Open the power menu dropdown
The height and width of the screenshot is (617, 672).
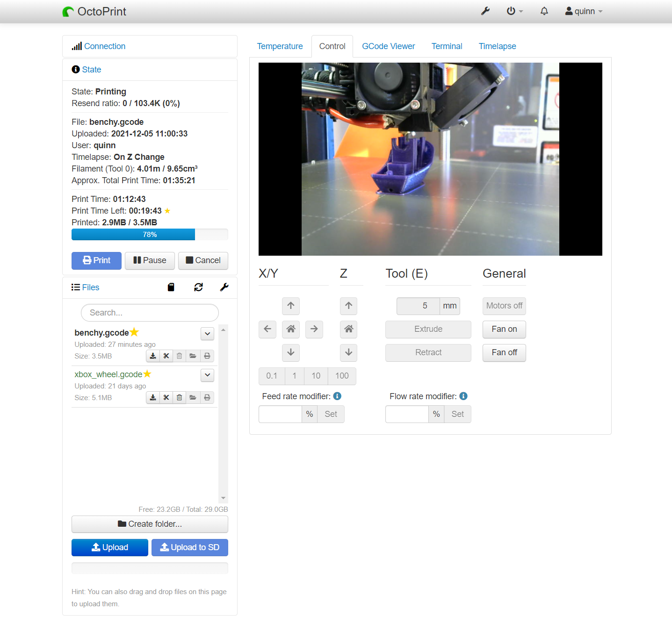[514, 11]
